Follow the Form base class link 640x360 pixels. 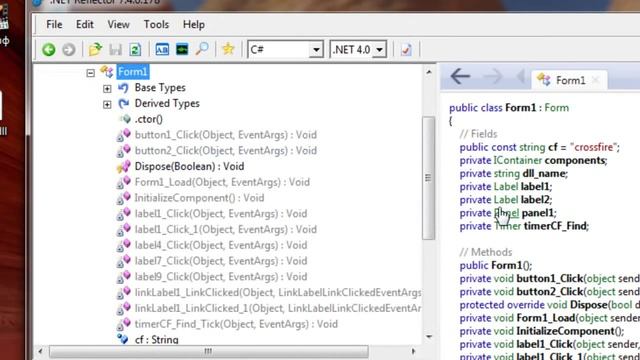(x=557, y=108)
